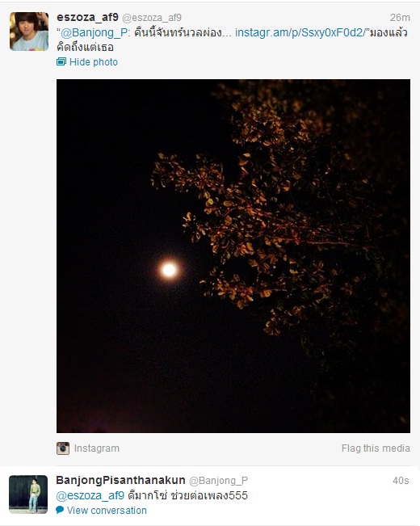This screenshot has width=420, height=526.
Task: Click the Instagram source label
Action: coord(97,448)
